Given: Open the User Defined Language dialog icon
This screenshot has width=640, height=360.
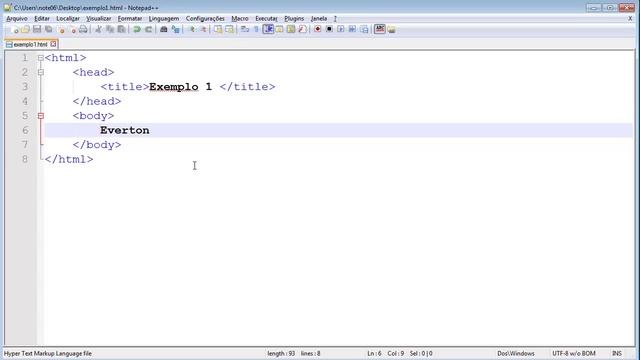Looking at the screenshot, I should click(x=280, y=29).
